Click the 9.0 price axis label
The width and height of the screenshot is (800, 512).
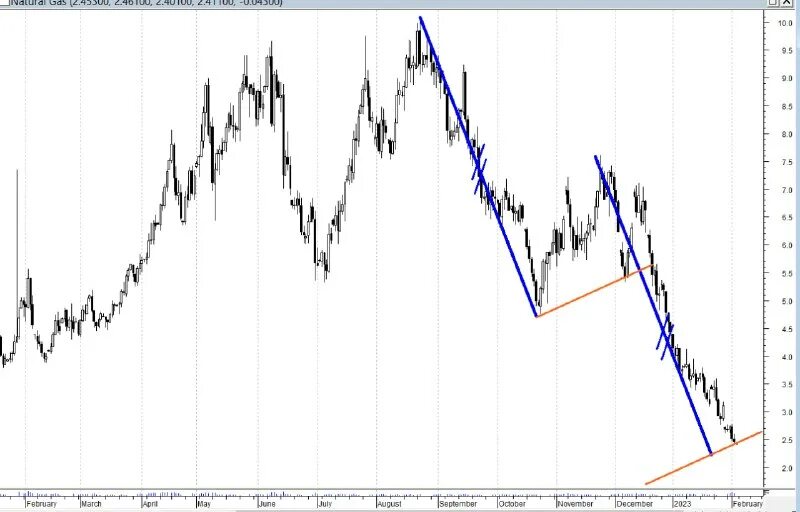(x=786, y=79)
